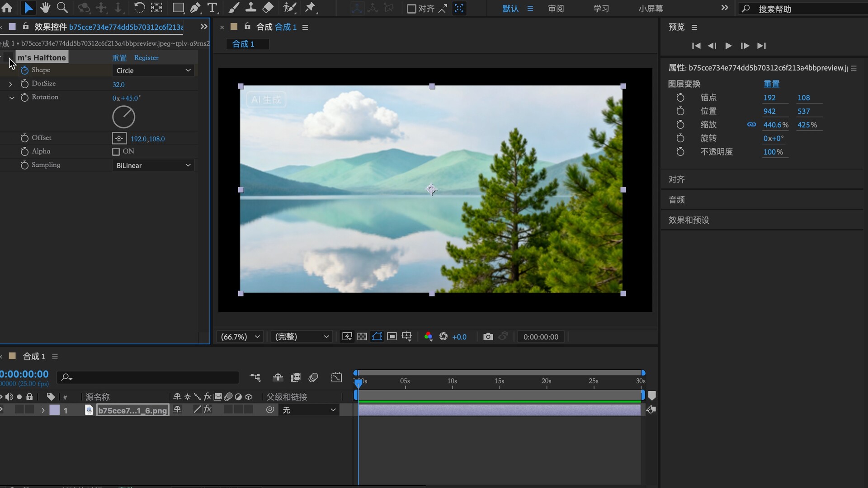Select the Puppet Pin tool
This screenshot has height=488, width=868.
tap(310, 8)
